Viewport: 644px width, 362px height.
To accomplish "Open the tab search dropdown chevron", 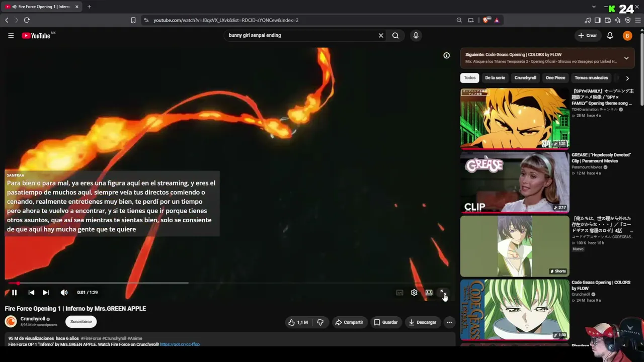I will (x=594, y=7).
